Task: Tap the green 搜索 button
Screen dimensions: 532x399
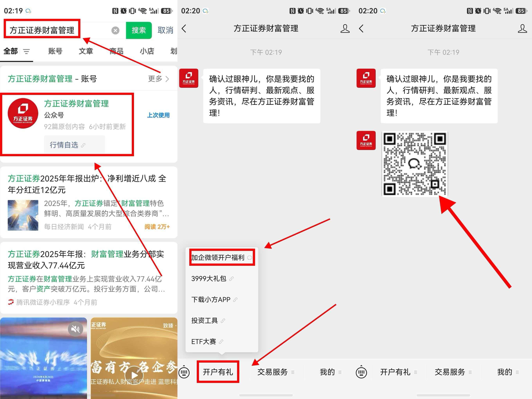Action: tap(139, 30)
